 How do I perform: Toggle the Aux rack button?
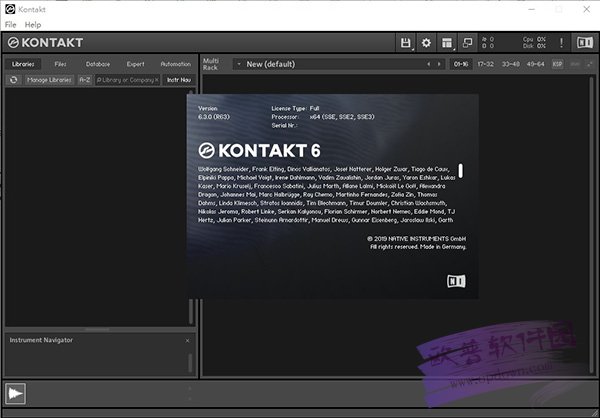coord(575,64)
